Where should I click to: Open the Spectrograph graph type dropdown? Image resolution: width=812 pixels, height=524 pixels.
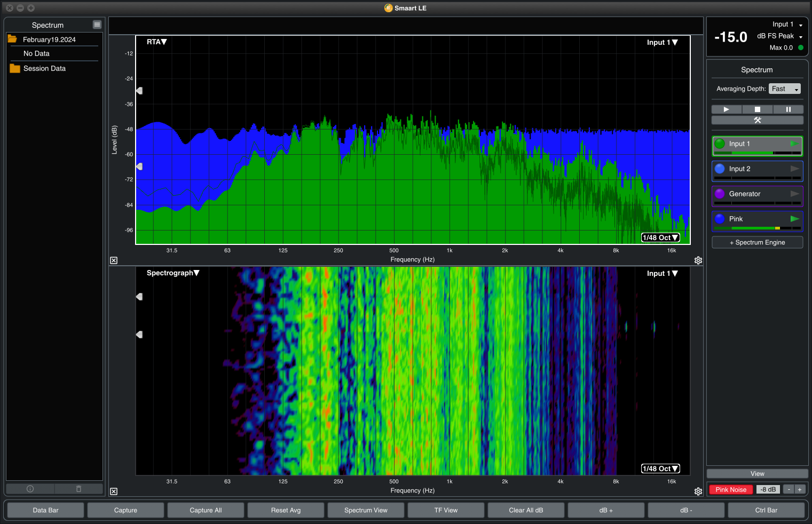(x=173, y=273)
